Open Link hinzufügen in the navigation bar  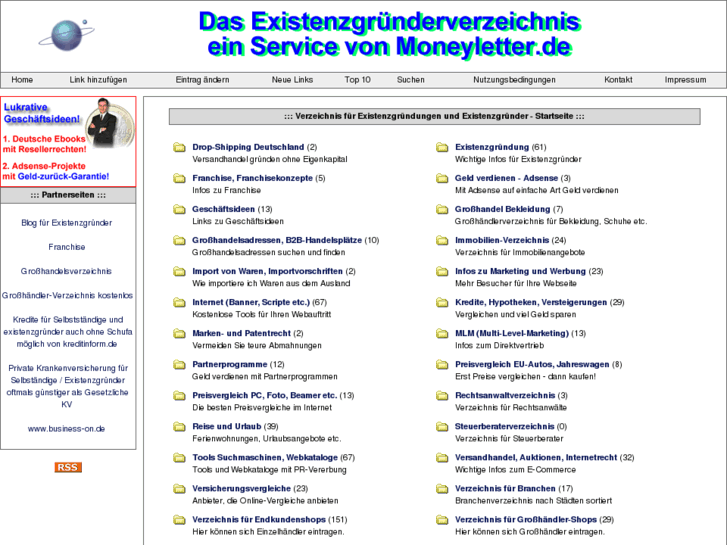click(x=98, y=80)
